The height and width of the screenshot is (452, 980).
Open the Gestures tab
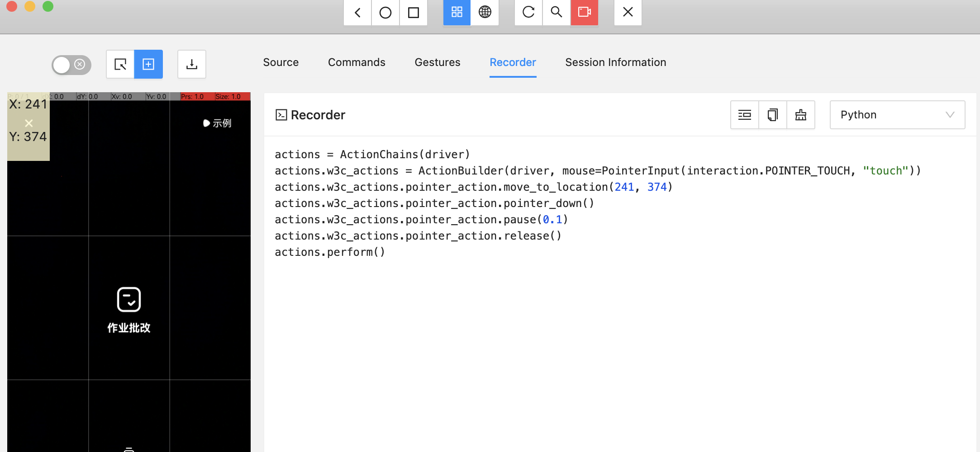(x=437, y=62)
